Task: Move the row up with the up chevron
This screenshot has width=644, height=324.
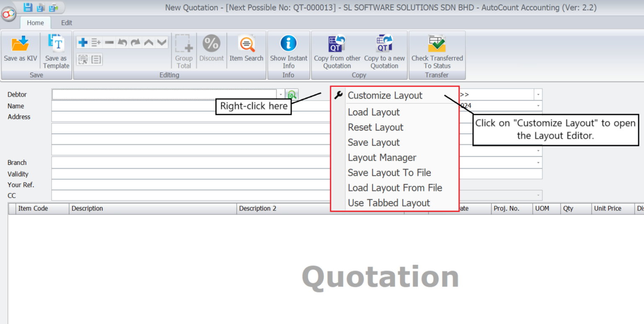Action: point(148,42)
